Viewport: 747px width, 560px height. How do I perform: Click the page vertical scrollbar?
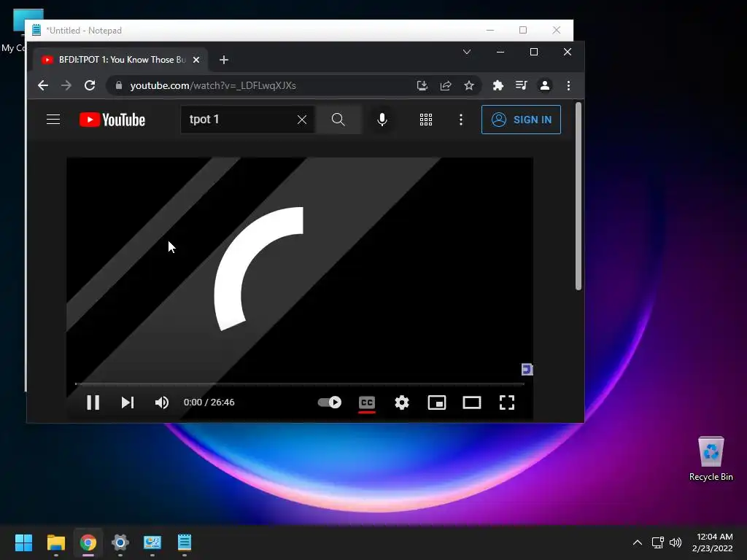[x=578, y=196]
